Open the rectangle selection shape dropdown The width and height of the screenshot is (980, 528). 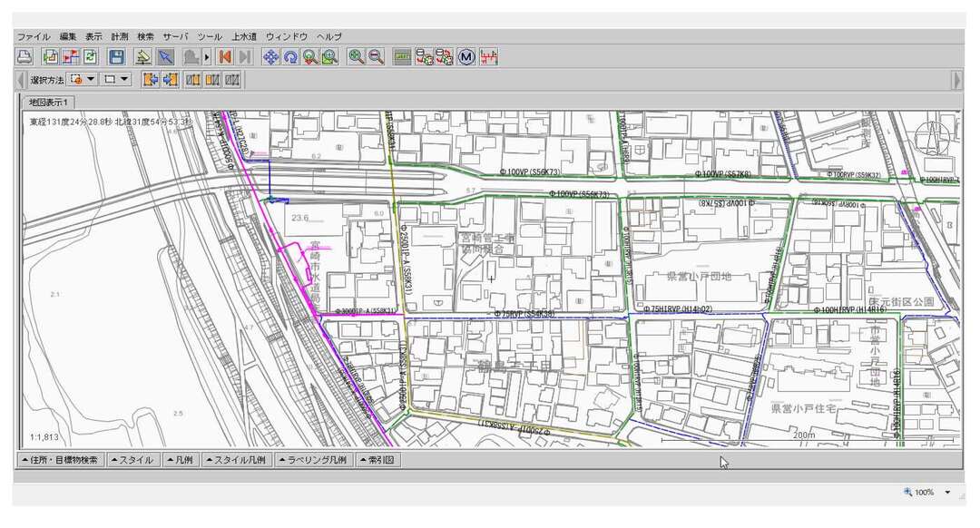coord(116,79)
